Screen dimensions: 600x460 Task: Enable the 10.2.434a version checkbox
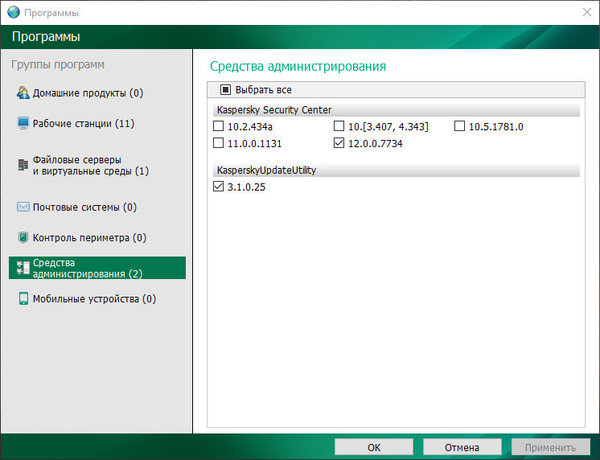219,127
